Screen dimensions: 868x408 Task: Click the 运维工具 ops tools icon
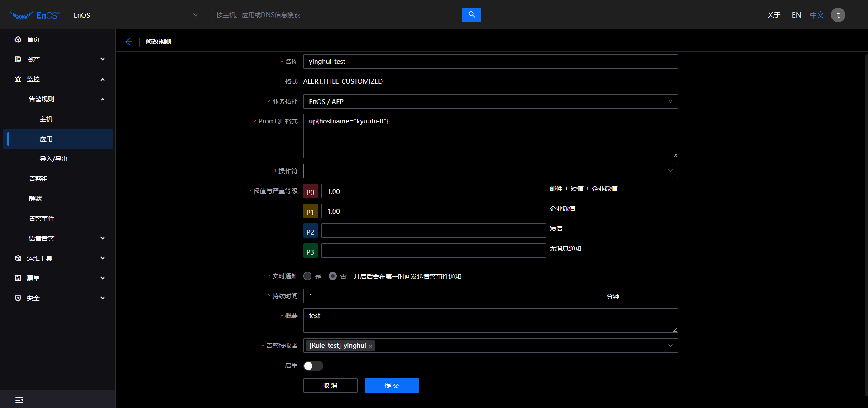point(18,258)
